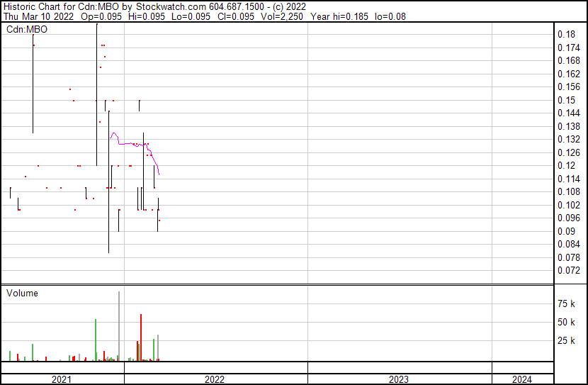The image size is (588, 385).
Task: Click the '25 k' volume axis label
Action: [x=566, y=340]
